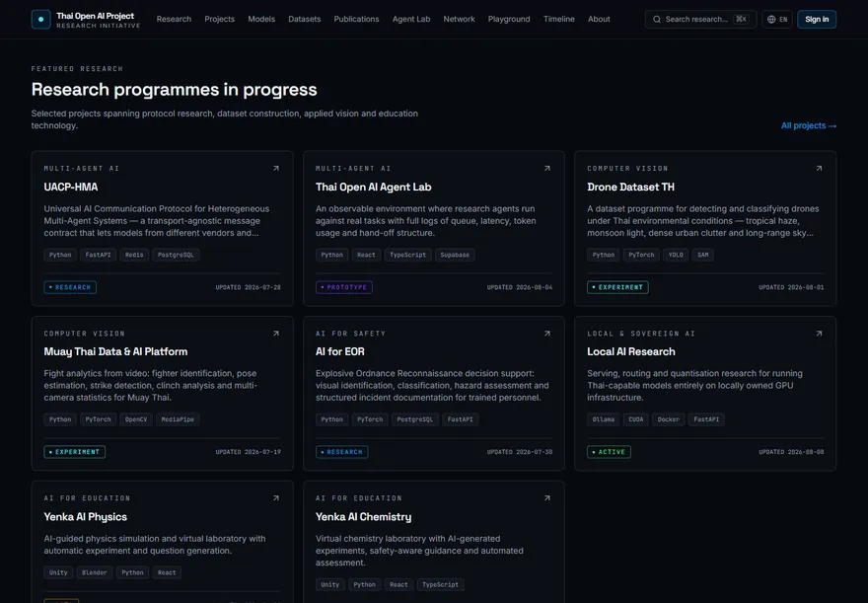The height and width of the screenshot is (603, 868).
Task: Open Local AI Research arrow icon
Action: (819, 334)
